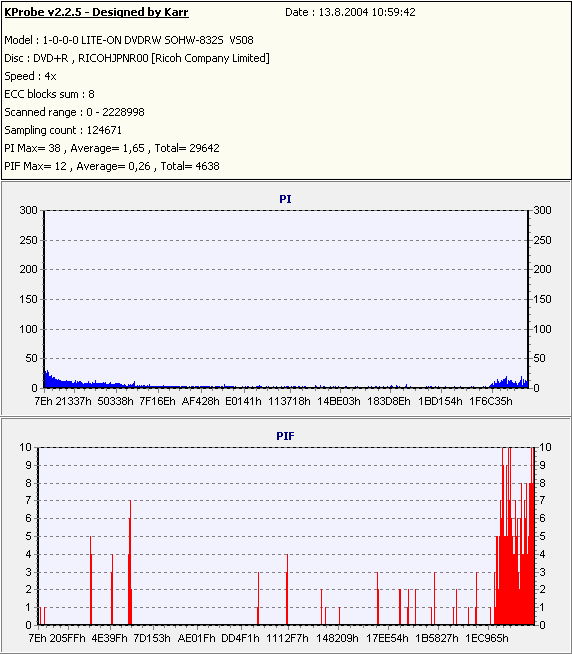The height and width of the screenshot is (654, 572).
Task: Click the Speed 4x text line
Action: [x=30, y=76]
